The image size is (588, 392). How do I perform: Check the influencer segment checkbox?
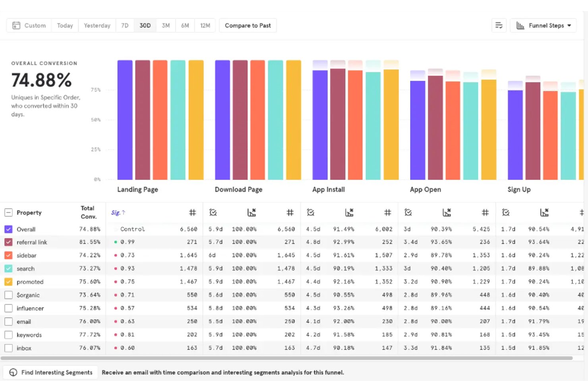coord(8,308)
